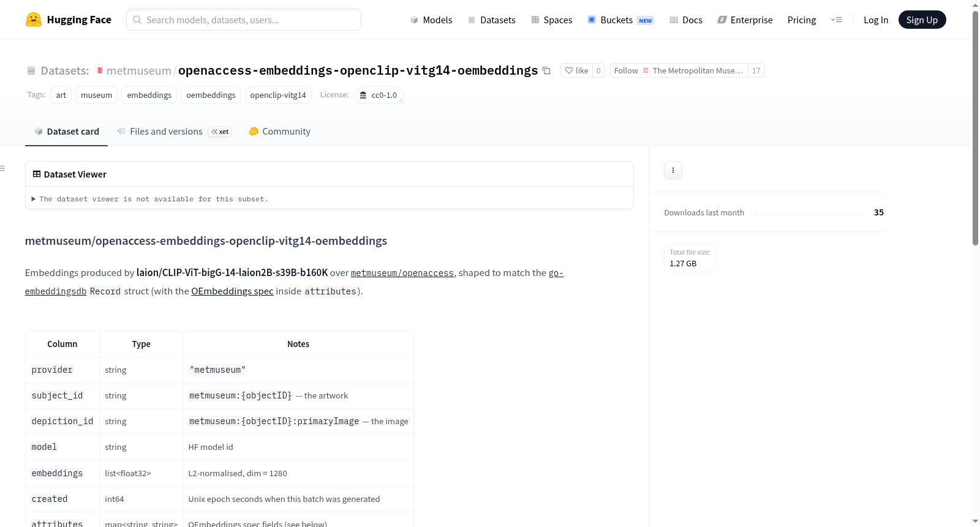This screenshot has height=527, width=980.
Task: Open Docs in the top navigation
Action: [x=686, y=20]
